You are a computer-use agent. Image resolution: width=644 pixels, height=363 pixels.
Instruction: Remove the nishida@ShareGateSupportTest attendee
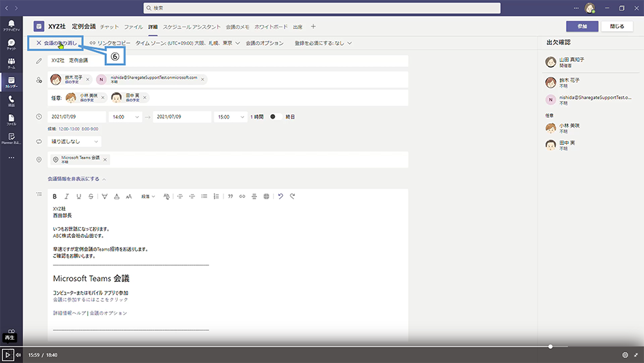(x=202, y=79)
